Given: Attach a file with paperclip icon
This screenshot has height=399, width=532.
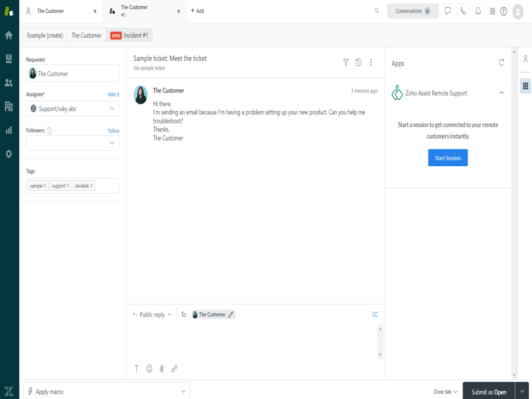Looking at the screenshot, I should (x=162, y=368).
